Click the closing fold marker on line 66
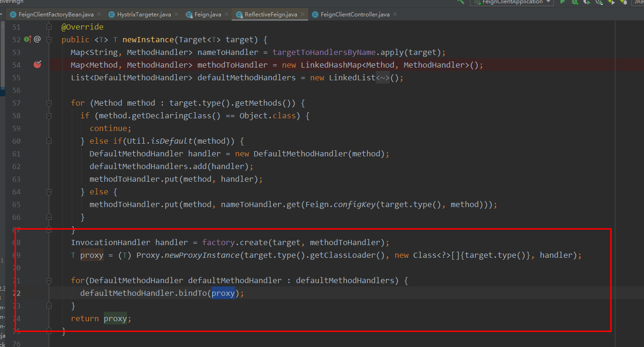 (49, 217)
